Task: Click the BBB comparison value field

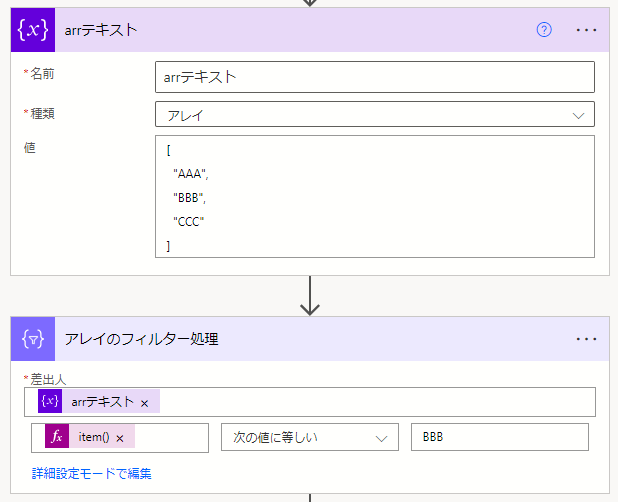Action: pyautogui.click(x=500, y=437)
